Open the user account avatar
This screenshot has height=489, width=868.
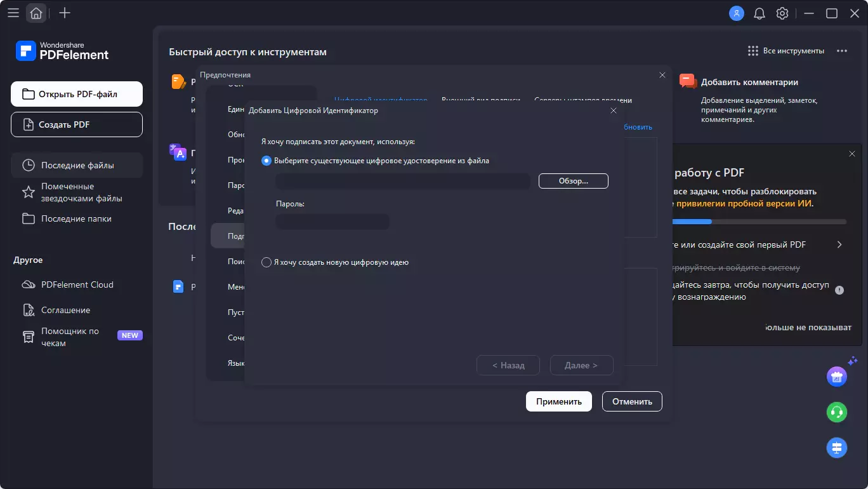pyautogui.click(x=736, y=13)
